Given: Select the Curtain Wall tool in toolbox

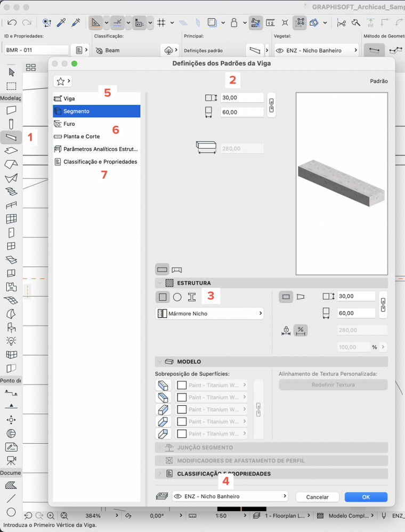Looking at the screenshot, I should tap(11, 219).
